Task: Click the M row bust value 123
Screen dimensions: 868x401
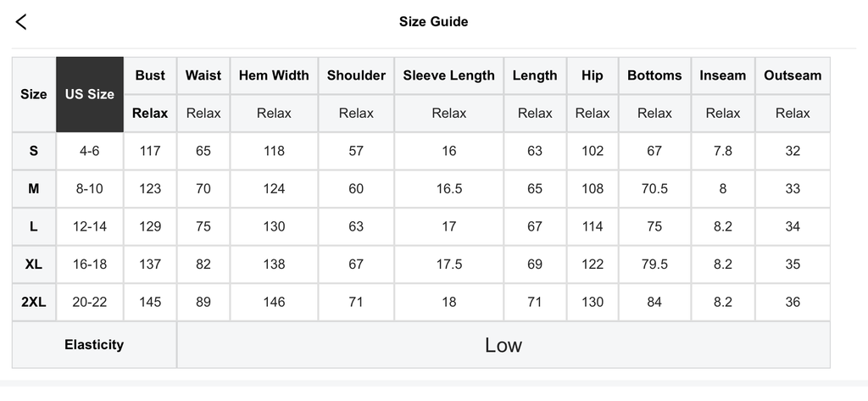Action: pos(150,189)
